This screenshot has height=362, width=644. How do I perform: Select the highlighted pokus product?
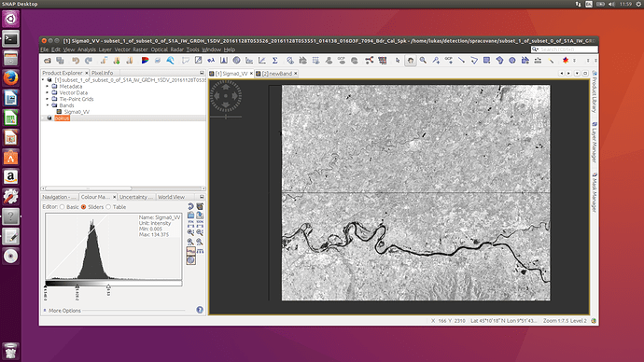pyautogui.click(x=62, y=118)
